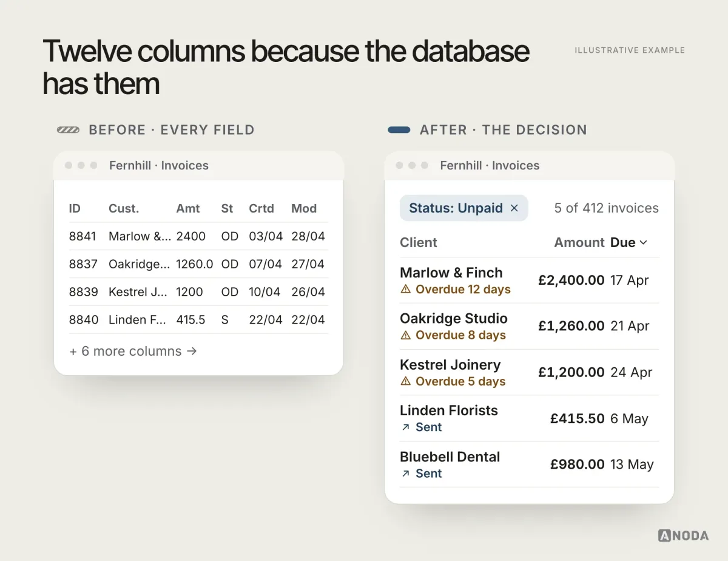This screenshot has width=728, height=561.
Task: Click the 1260.0 amount cell
Action: (194, 264)
